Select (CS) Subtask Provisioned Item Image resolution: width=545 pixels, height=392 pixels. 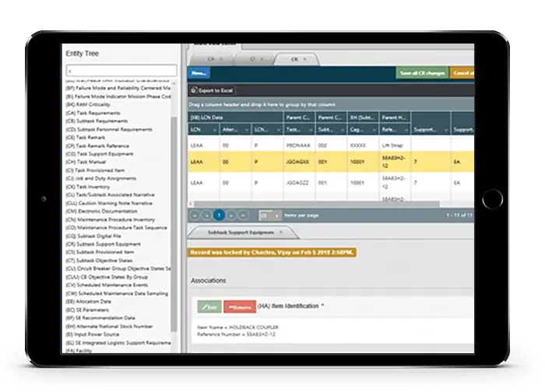point(100,252)
